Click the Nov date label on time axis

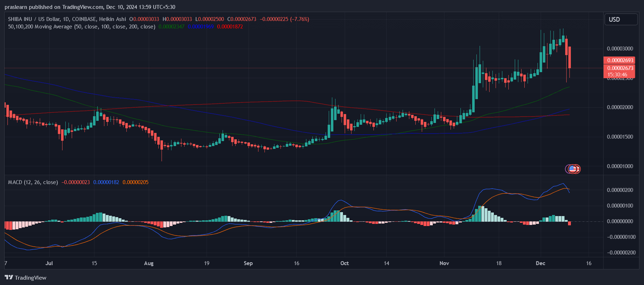[x=444, y=263]
